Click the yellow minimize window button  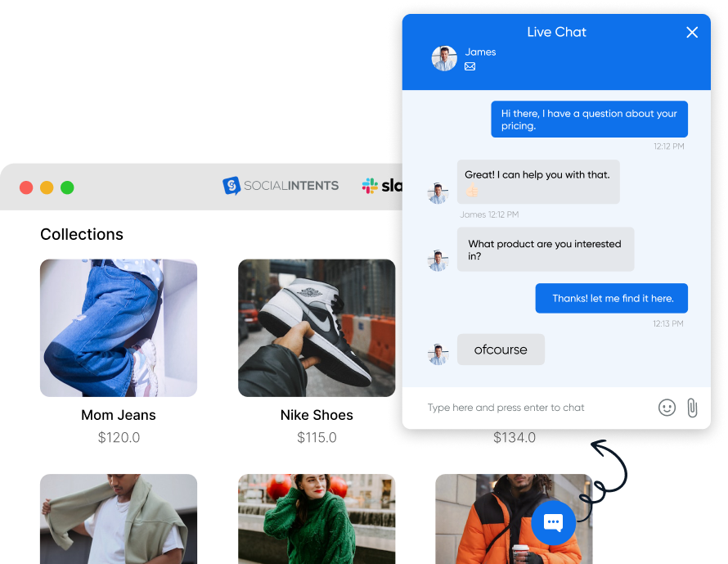pos(47,187)
